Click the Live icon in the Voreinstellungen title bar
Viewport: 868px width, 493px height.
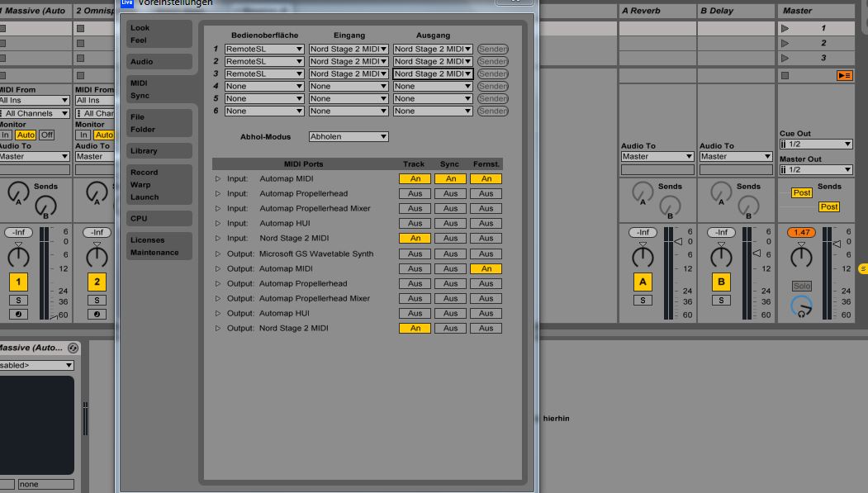126,2
